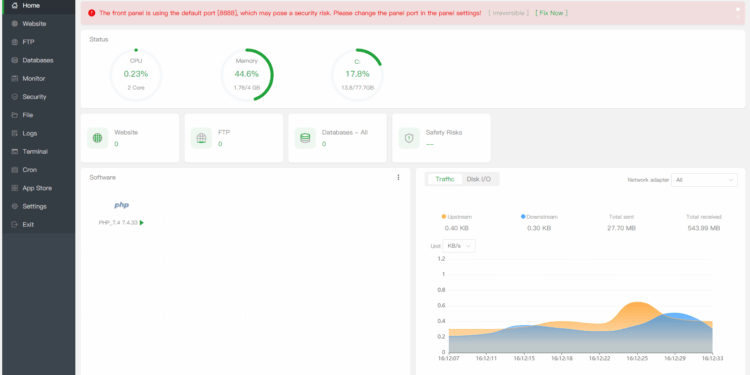Click the FTP icon in sidebar

(x=14, y=42)
